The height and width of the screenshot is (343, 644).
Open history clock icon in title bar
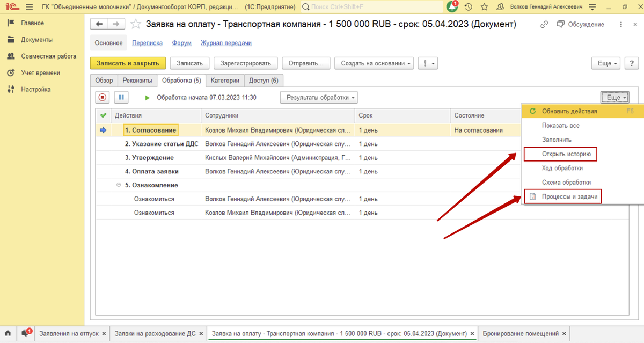(x=469, y=7)
